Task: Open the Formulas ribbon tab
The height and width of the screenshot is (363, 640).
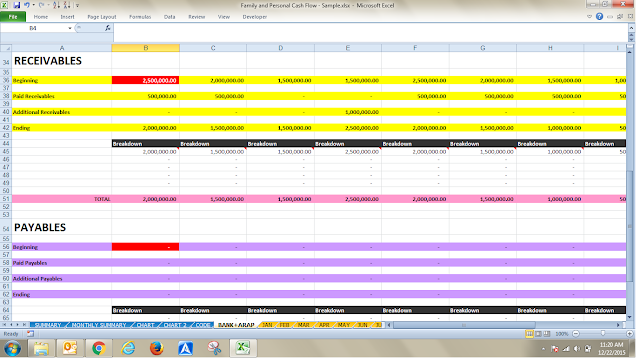Action: point(140,17)
